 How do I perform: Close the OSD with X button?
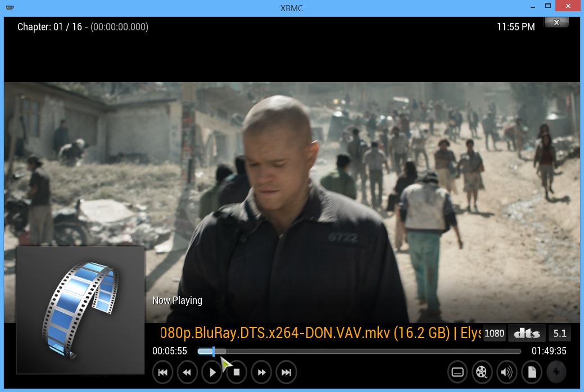(556, 22)
